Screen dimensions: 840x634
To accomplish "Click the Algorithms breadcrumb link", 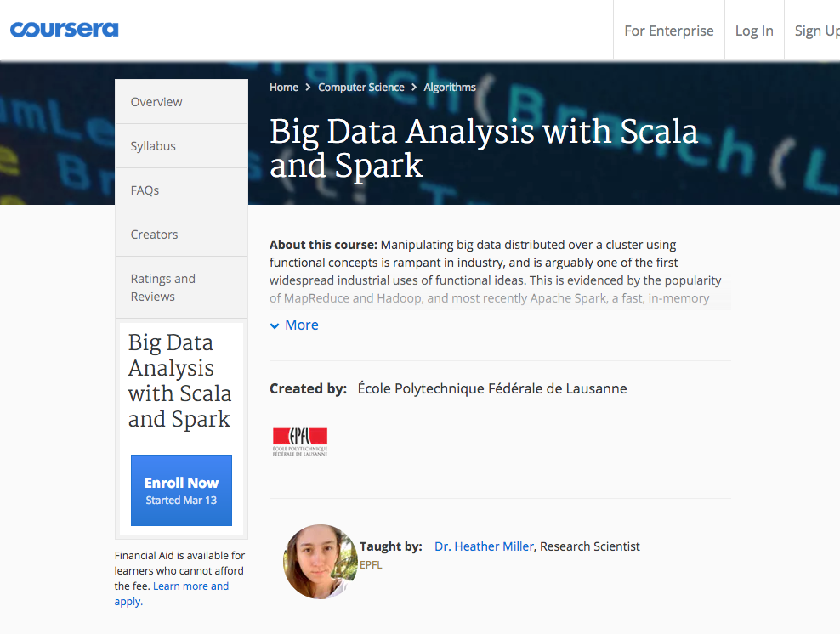I will pyautogui.click(x=450, y=88).
